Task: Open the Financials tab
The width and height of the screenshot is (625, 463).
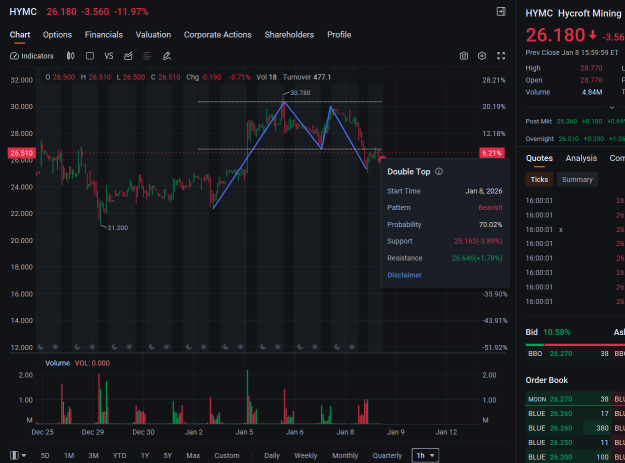Action: 104,35
